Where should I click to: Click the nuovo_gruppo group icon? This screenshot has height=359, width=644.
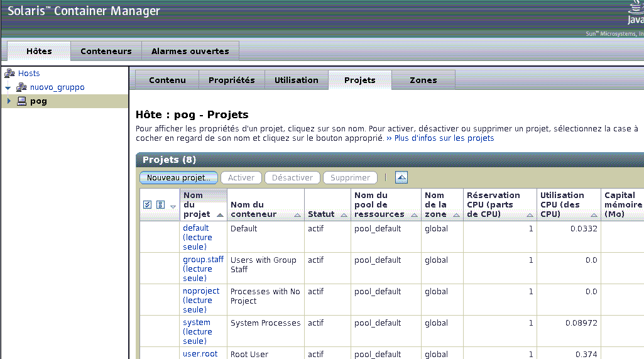click(21, 87)
